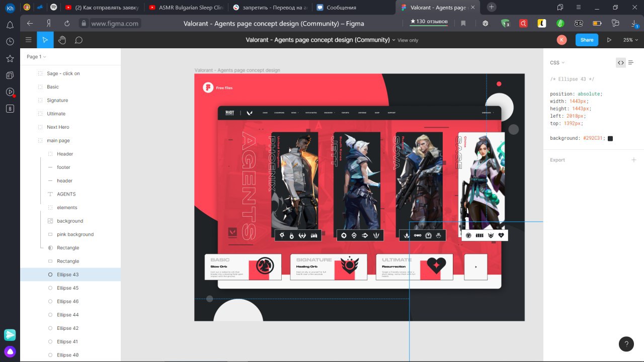Open the Page 1 dropdown

36,57
